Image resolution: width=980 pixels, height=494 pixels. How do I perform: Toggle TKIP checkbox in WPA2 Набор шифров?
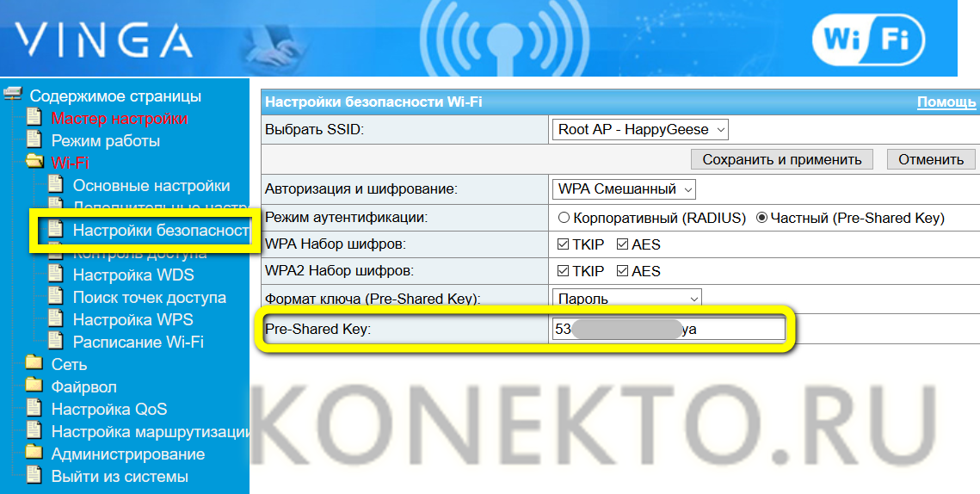pyautogui.click(x=563, y=271)
